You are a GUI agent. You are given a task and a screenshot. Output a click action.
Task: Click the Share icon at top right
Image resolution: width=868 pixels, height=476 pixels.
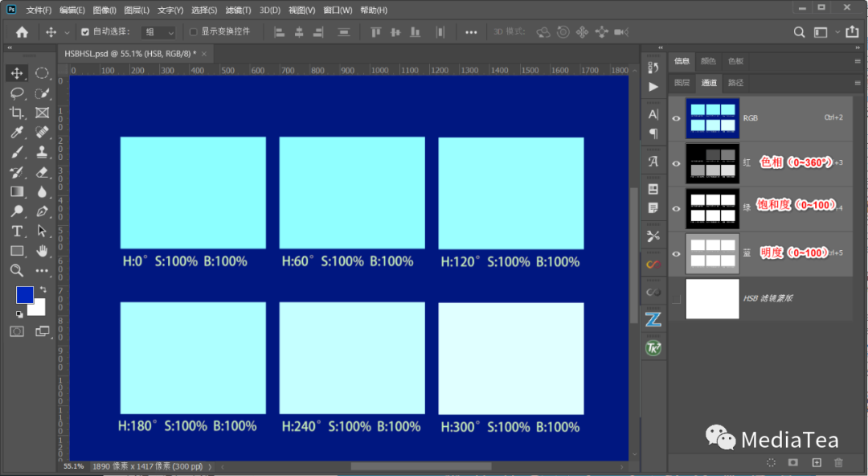pyautogui.click(x=851, y=31)
